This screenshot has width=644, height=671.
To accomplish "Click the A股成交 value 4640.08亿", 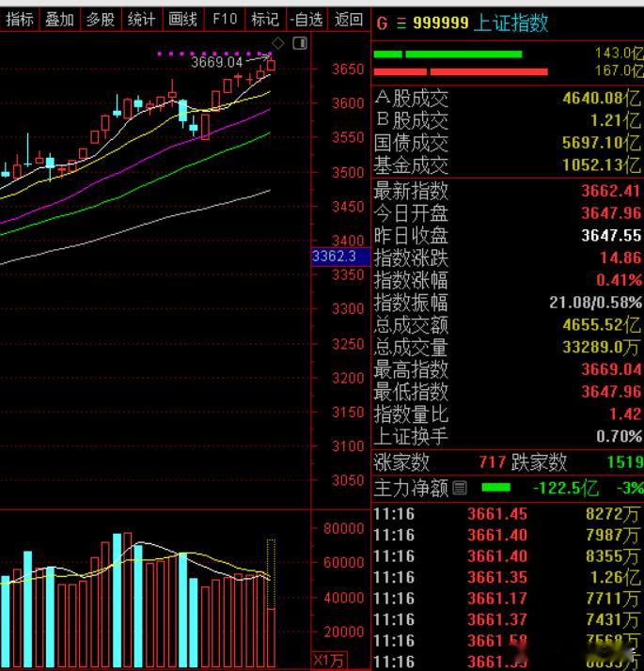I will coord(602,99).
